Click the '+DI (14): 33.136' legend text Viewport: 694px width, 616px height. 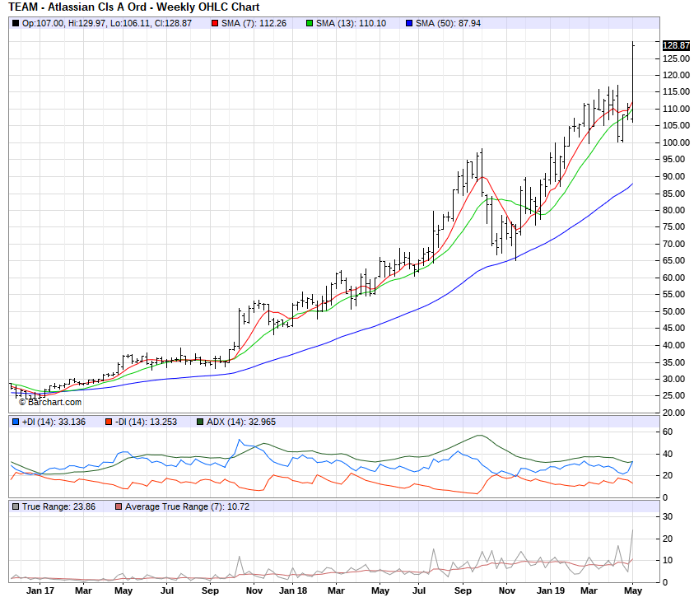point(54,422)
